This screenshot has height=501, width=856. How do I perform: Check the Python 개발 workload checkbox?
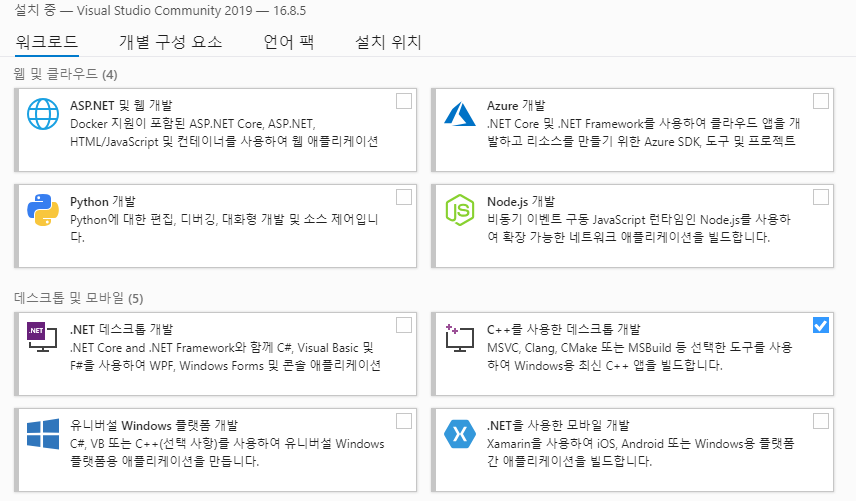pyautogui.click(x=404, y=197)
